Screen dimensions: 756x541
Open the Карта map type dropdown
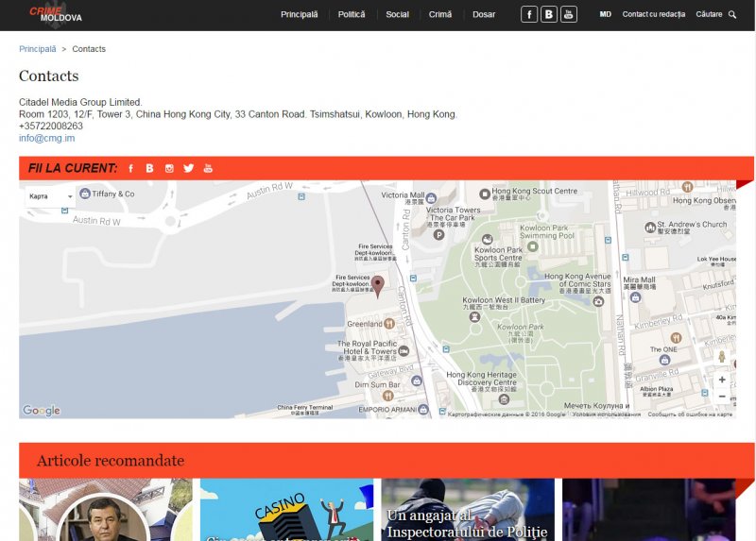(50, 196)
